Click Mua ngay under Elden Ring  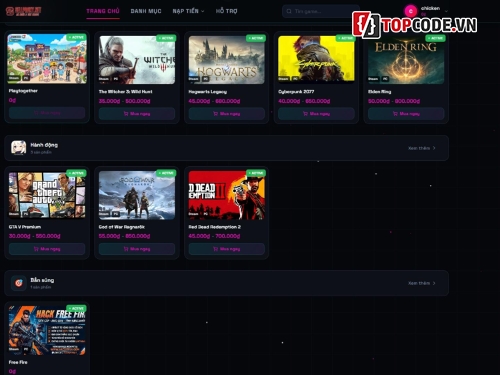(x=406, y=114)
